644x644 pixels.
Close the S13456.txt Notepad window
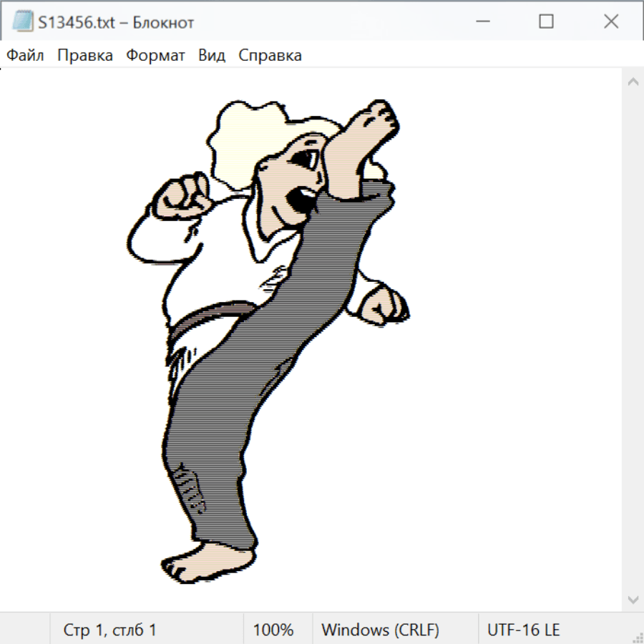610,22
